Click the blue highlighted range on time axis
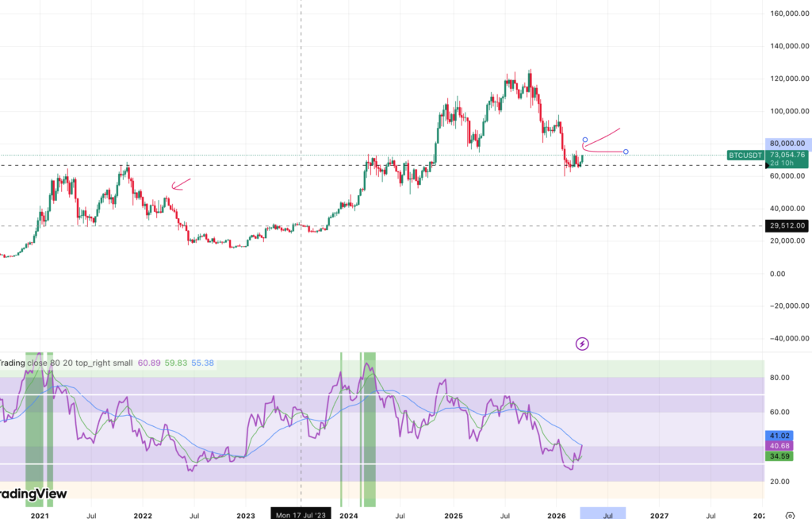The width and height of the screenshot is (812, 519). point(603,513)
